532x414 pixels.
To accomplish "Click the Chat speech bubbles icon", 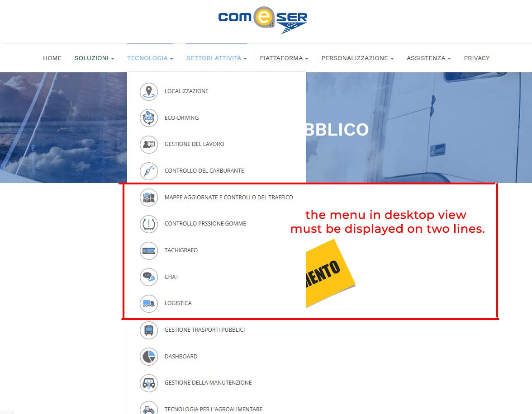I will coord(148,277).
